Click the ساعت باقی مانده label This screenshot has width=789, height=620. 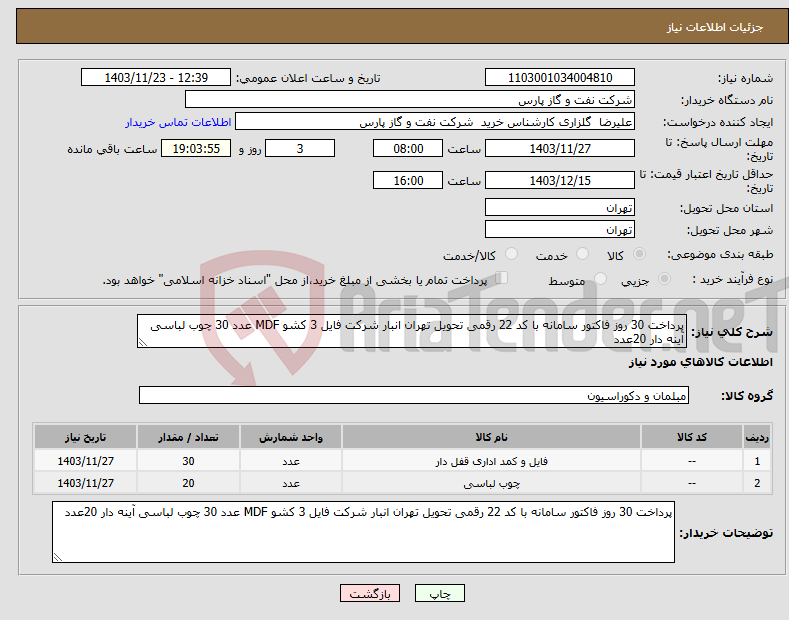click(112, 149)
